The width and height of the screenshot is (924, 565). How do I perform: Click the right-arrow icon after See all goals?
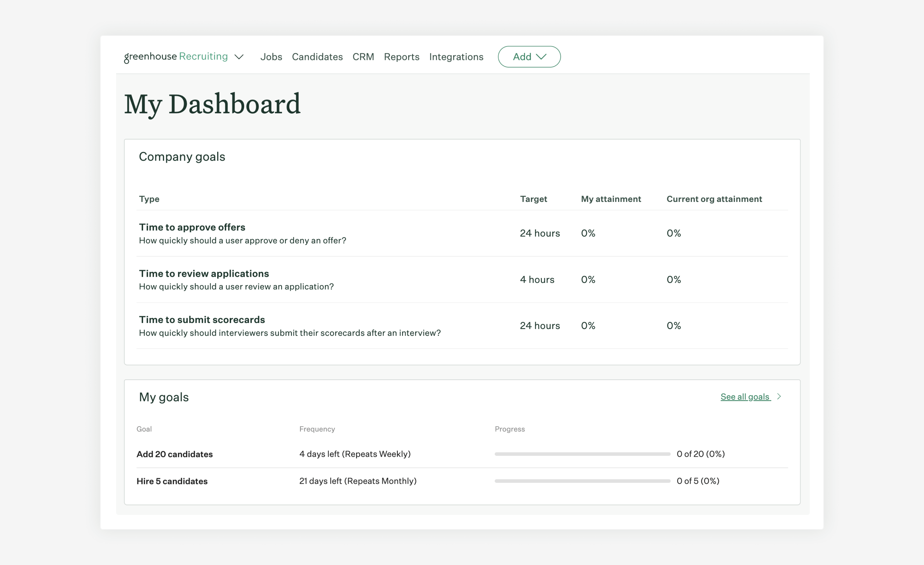coord(780,396)
